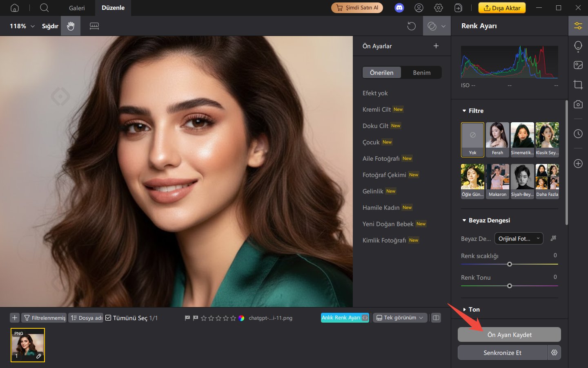Enable Anlık Renk Ayarı
The width and height of the screenshot is (588, 368).
click(344, 318)
